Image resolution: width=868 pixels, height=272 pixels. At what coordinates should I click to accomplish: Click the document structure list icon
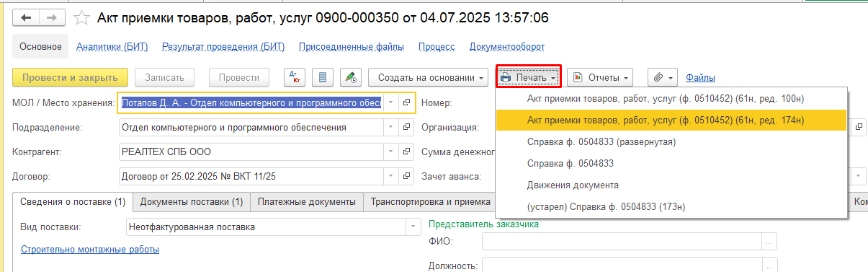(x=323, y=77)
